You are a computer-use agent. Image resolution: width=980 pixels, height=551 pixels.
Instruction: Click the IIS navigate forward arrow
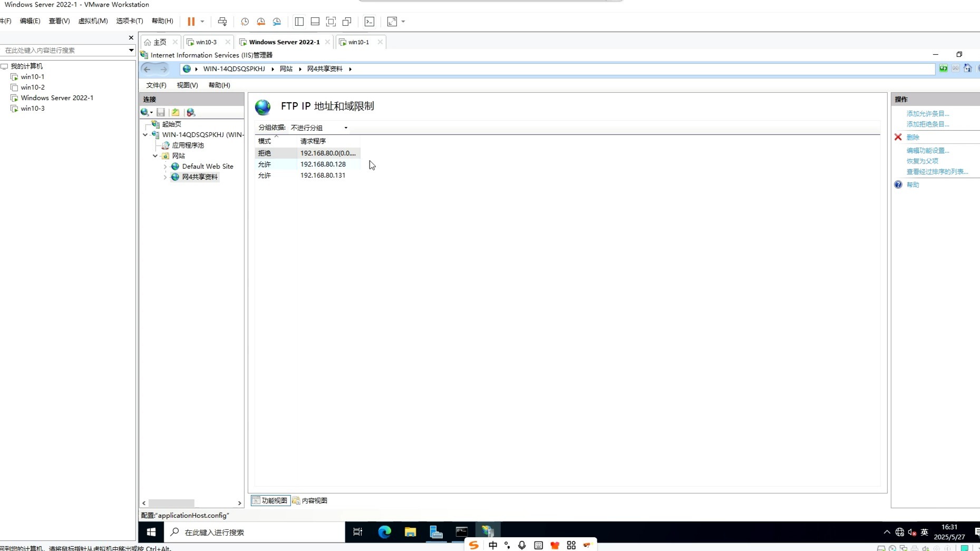click(x=163, y=69)
